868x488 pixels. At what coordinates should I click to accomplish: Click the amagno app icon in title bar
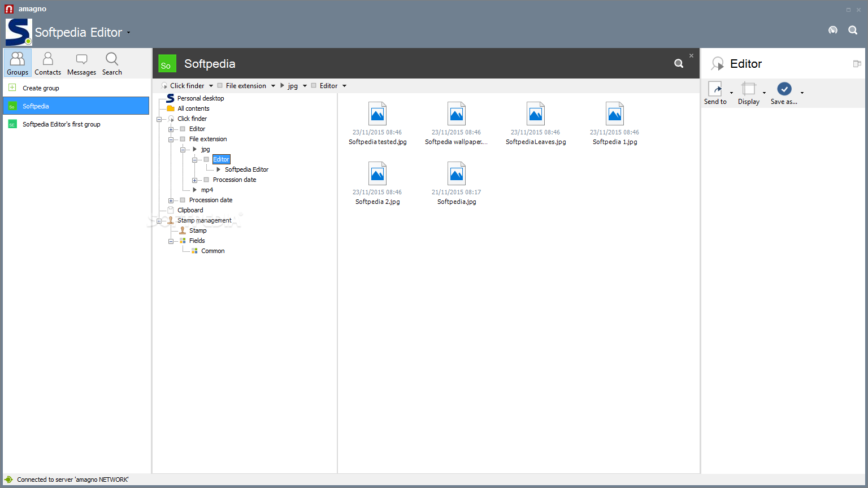(x=9, y=9)
